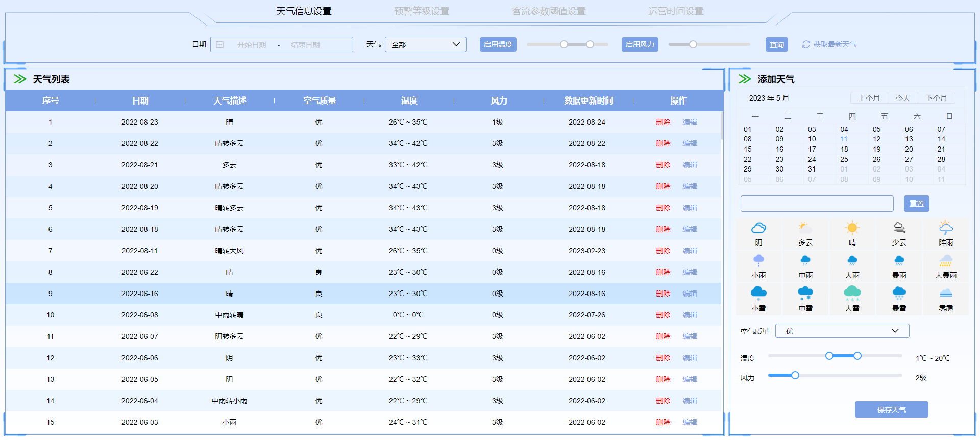Click the filter temperature slider right handle
The height and width of the screenshot is (440, 980).
590,44
